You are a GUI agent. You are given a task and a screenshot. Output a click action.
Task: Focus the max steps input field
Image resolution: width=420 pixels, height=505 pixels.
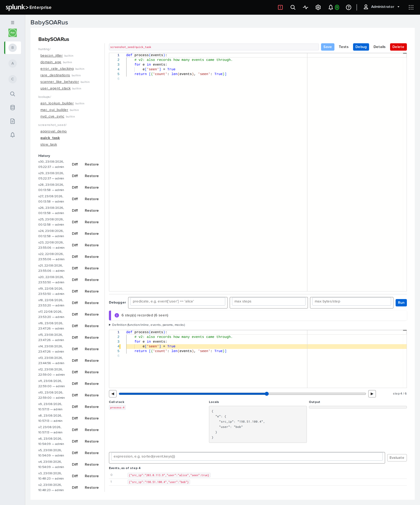[269, 301]
